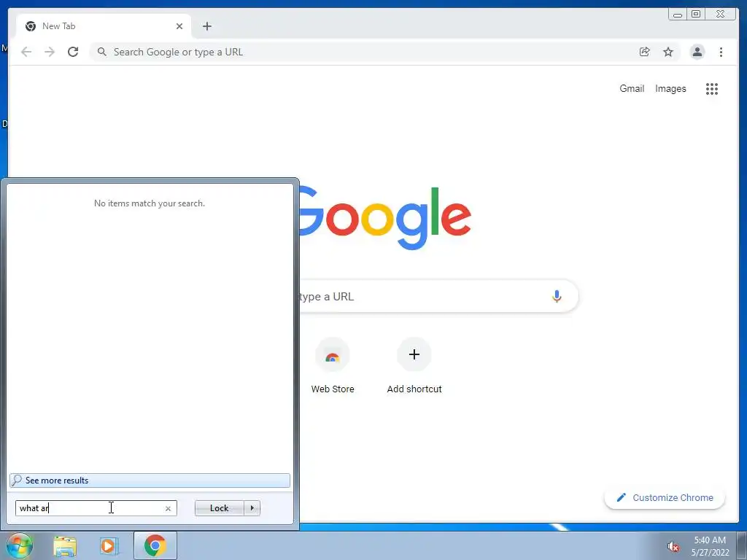Open a new tab with plus button
This screenshot has height=560, width=747.
[206, 26]
